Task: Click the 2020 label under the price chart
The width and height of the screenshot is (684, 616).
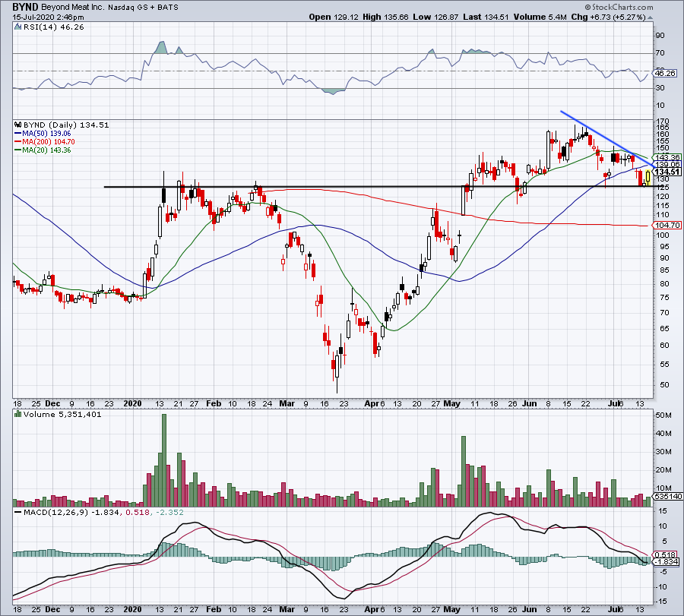Action: click(132, 403)
